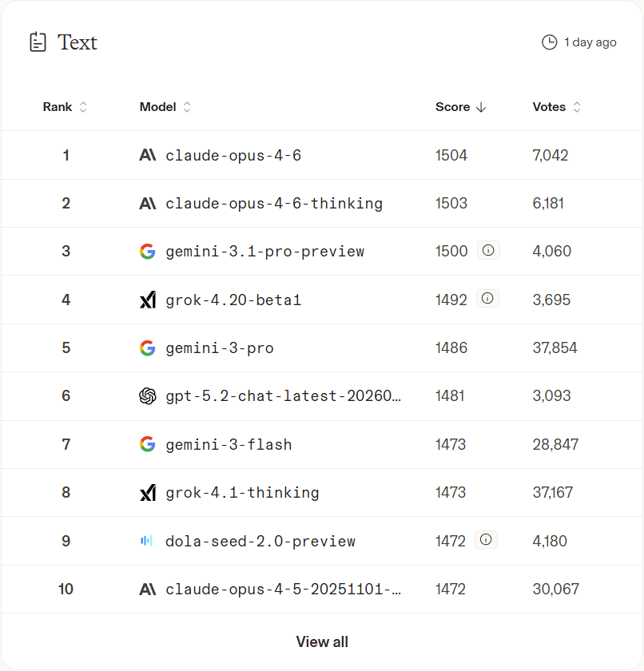Viewport: 644px width, 671px height.
Task: Click the Anthropic logo beside claude-opus-4-6
Action: click(147, 155)
